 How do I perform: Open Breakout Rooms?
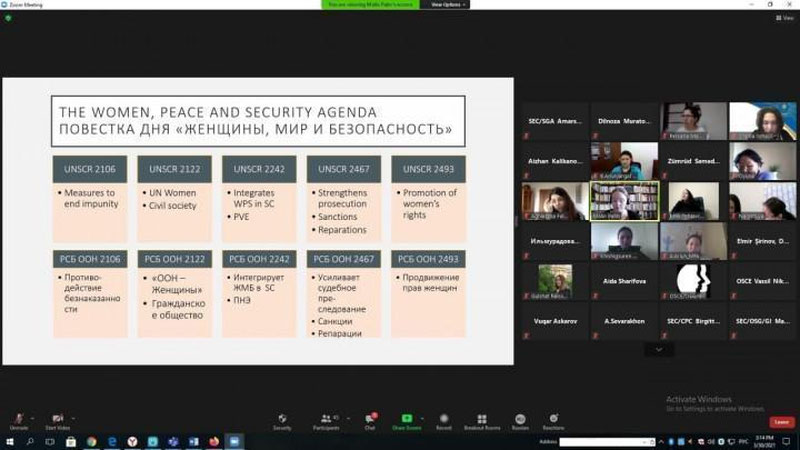pyautogui.click(x=481, y=419)
